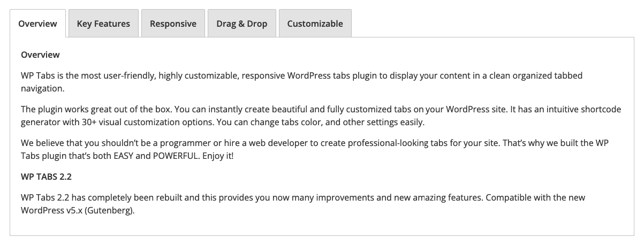Click the bold Overview heading in the panel
This screenshot has width=644, height=245.
40,55
